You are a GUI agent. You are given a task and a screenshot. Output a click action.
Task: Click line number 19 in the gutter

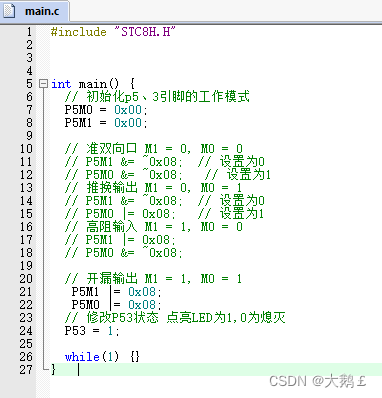tap(26, 266)
